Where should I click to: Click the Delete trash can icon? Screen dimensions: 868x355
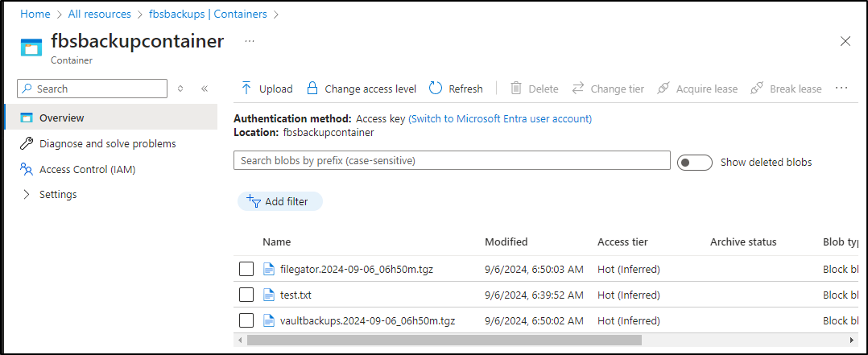[x=516, y=88]
